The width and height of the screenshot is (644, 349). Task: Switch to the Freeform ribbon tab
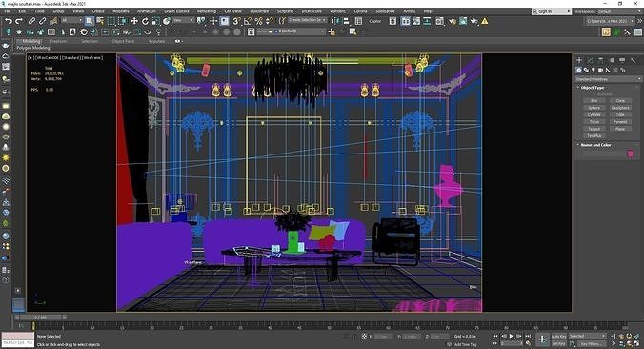58,41
